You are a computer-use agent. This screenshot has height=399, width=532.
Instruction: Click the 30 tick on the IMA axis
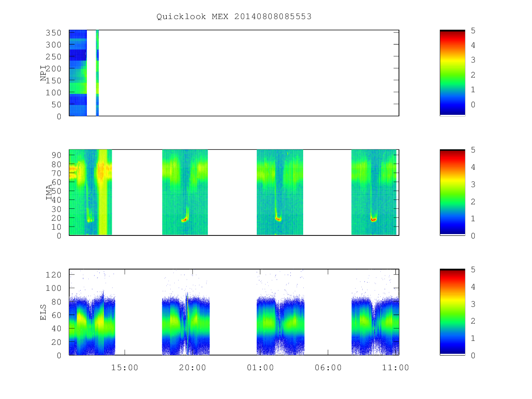point(57,209)
